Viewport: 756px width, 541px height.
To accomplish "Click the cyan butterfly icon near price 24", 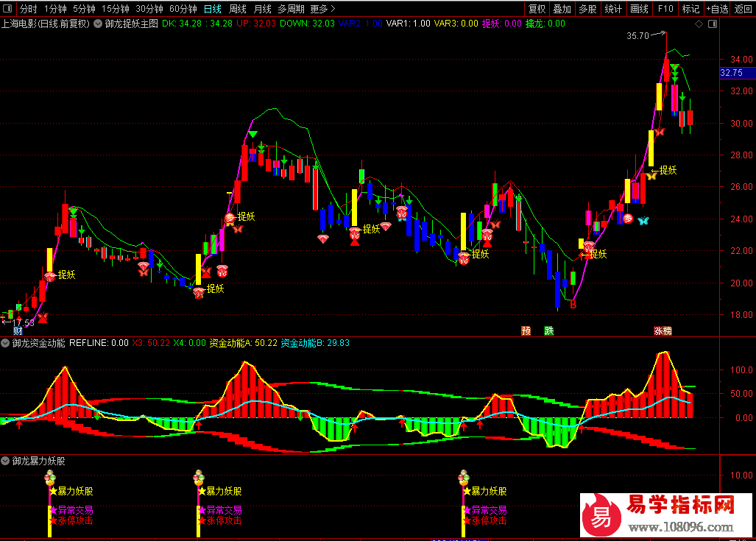I will pos(643,221).
